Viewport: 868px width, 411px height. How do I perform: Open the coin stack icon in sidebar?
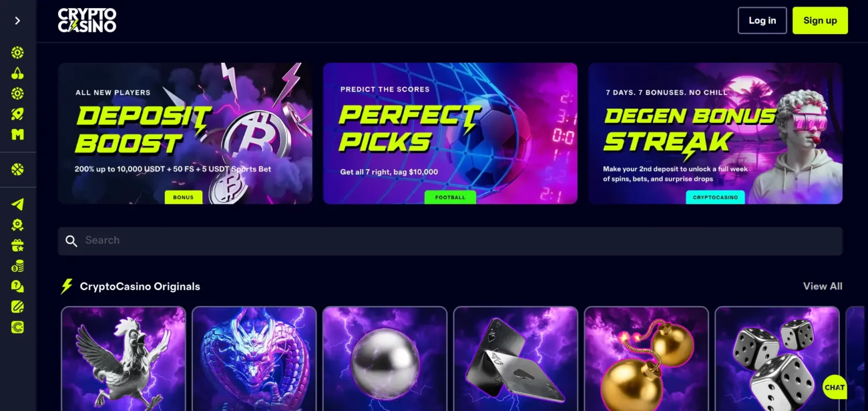coord(18,266)
